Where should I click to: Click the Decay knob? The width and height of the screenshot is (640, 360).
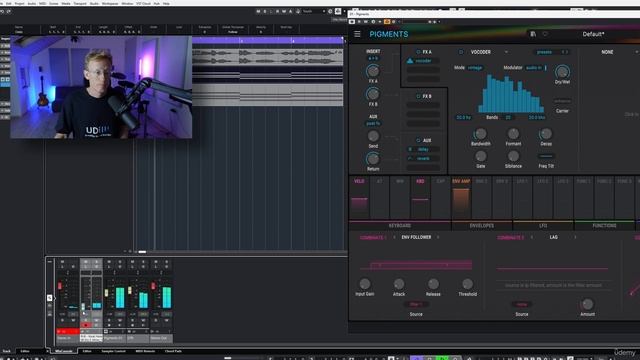pos(546,134)
